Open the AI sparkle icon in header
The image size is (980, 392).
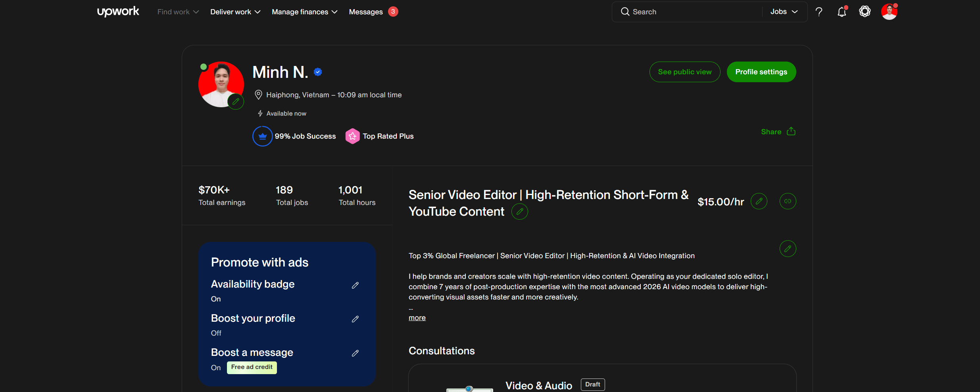click(x=865, y=12)
